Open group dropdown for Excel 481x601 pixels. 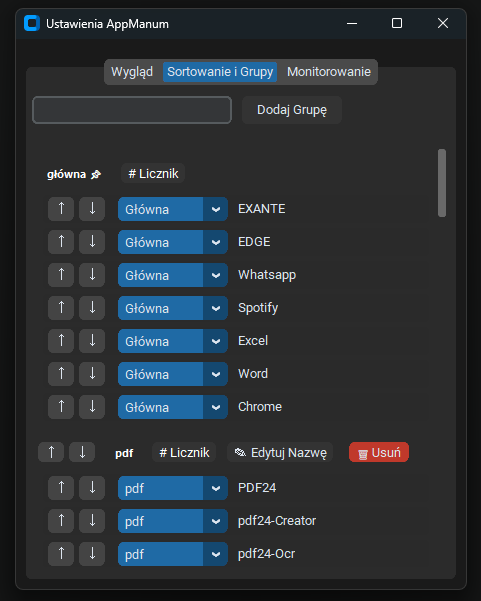point(173,341)
